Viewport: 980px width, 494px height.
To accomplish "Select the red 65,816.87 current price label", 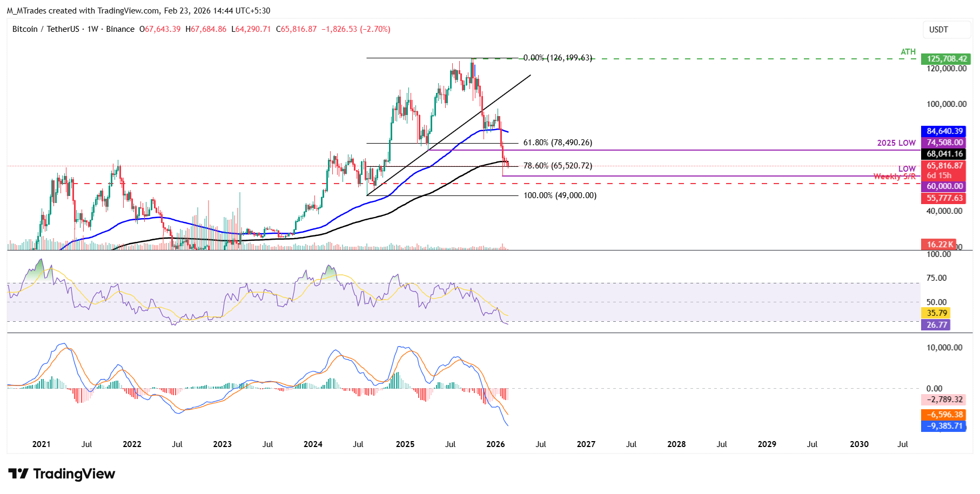I will [x=943, y=166].
